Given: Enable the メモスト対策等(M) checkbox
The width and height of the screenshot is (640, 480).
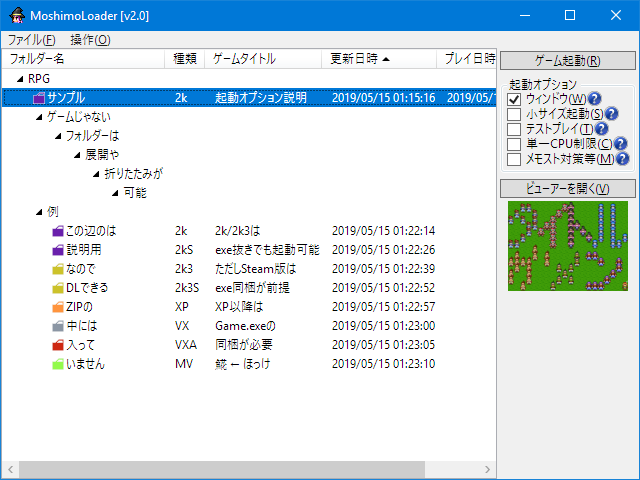Looking at the screenshot, I should click(x=514, y=159).
